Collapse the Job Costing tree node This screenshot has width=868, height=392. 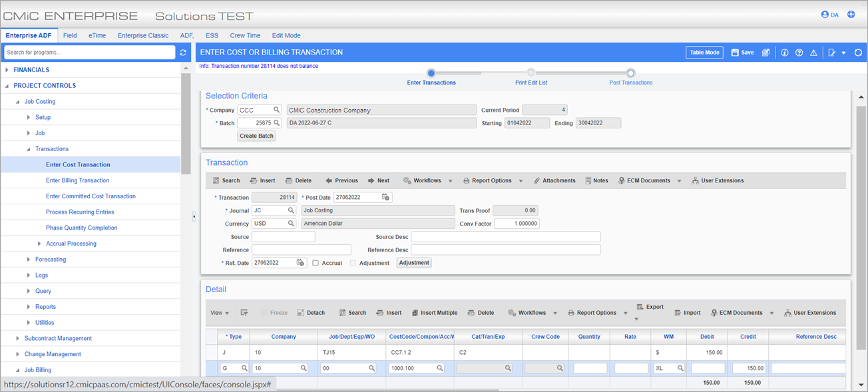coord(18,102)
